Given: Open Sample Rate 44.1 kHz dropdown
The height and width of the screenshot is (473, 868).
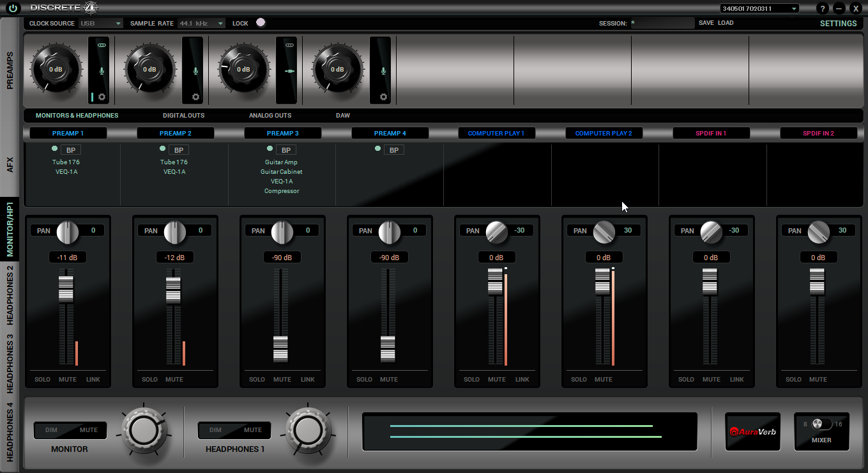Looking at the screenshot, I should click(201, 23).
